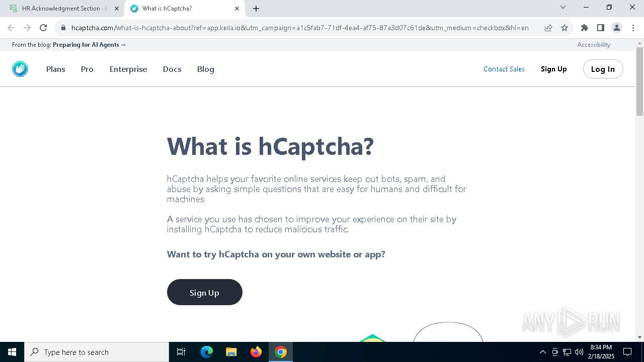Open the Docs menu item
This screenshot has height=362, width=644.
pos(172,69)
